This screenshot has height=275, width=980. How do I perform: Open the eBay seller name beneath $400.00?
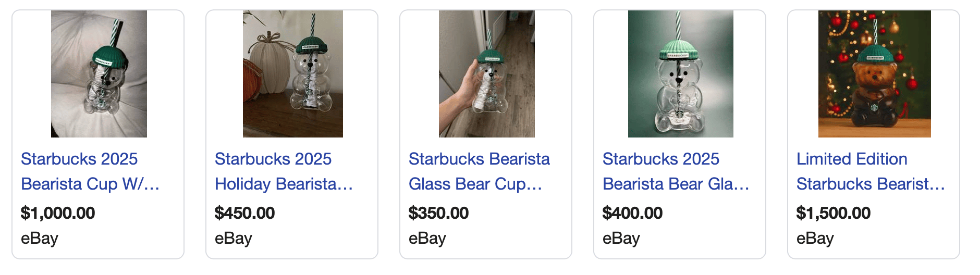[x=621, y=238]
